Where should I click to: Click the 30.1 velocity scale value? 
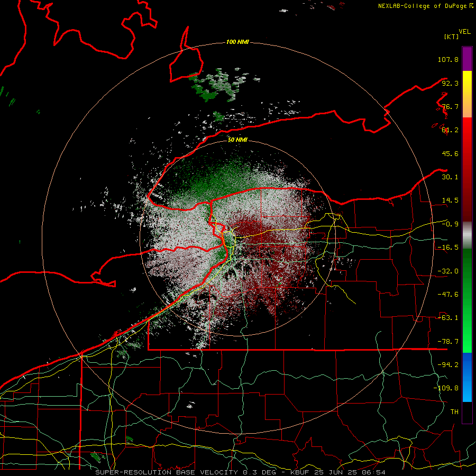point(450,177)
